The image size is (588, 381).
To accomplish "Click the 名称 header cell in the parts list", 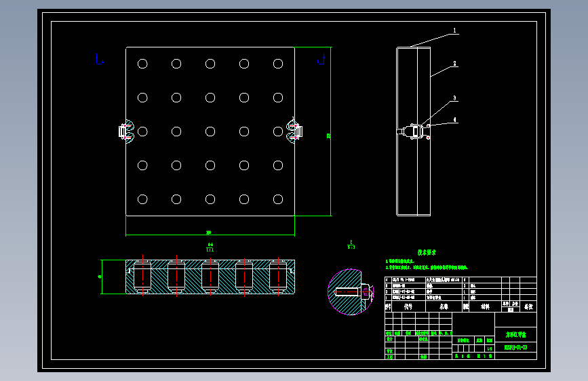I will click(x=444, y=306).
